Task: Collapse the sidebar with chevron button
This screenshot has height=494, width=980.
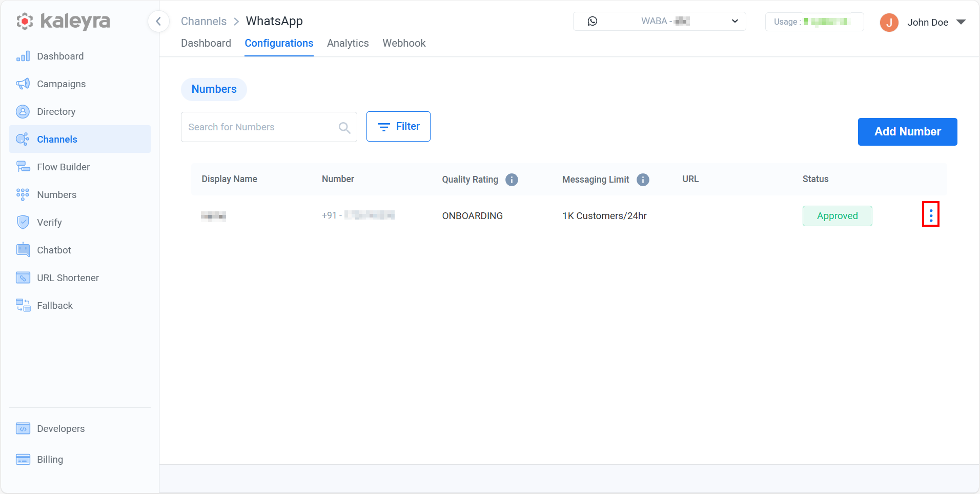Action: [158, 22]
